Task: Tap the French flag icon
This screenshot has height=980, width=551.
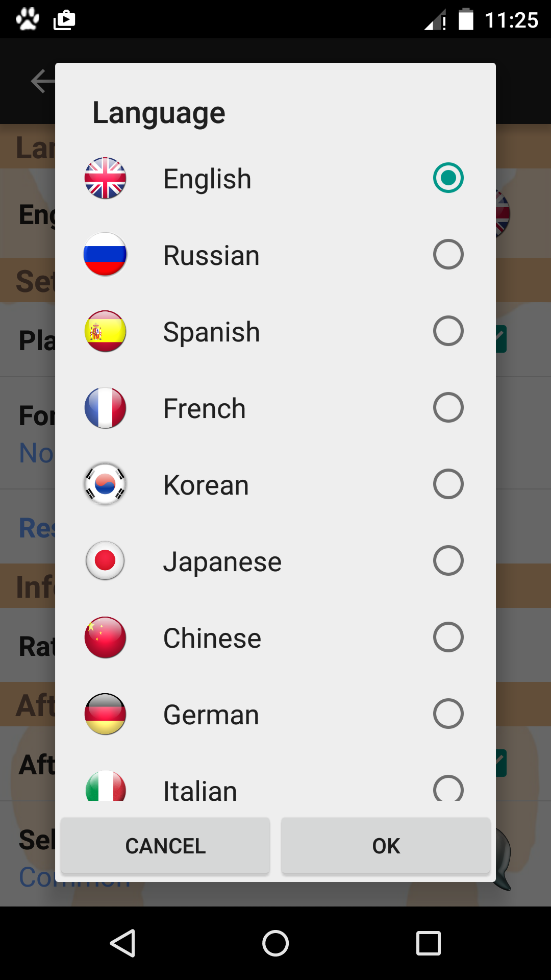Action: [x=105, y=408]
